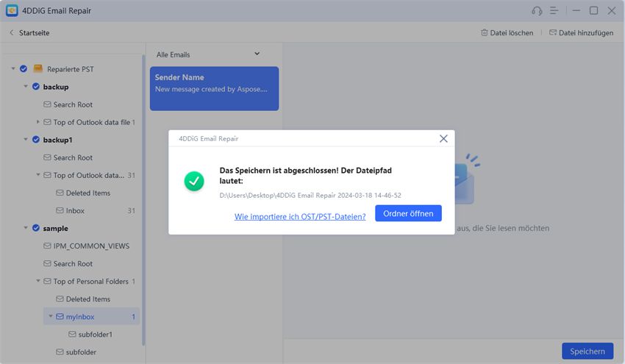Click Datei hinzufügen in the toolbar
Viewport: 625px width, 364px height.
click(581, 32)
